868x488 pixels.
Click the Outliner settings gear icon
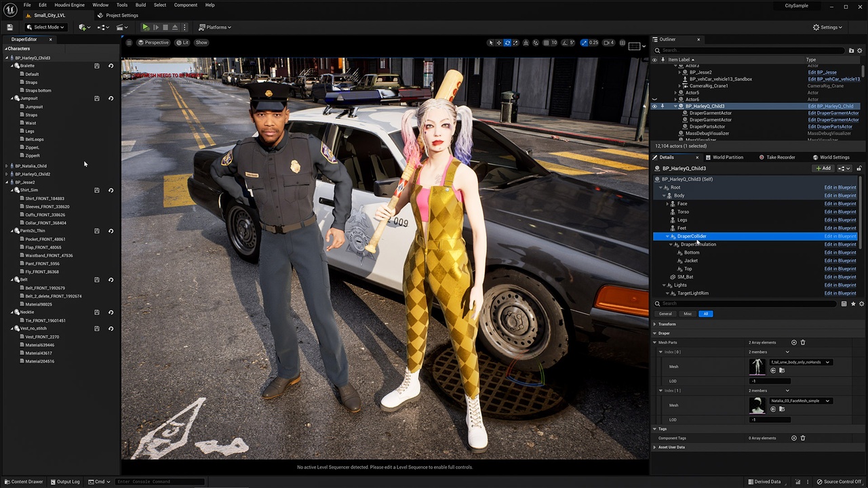point(861,50)
